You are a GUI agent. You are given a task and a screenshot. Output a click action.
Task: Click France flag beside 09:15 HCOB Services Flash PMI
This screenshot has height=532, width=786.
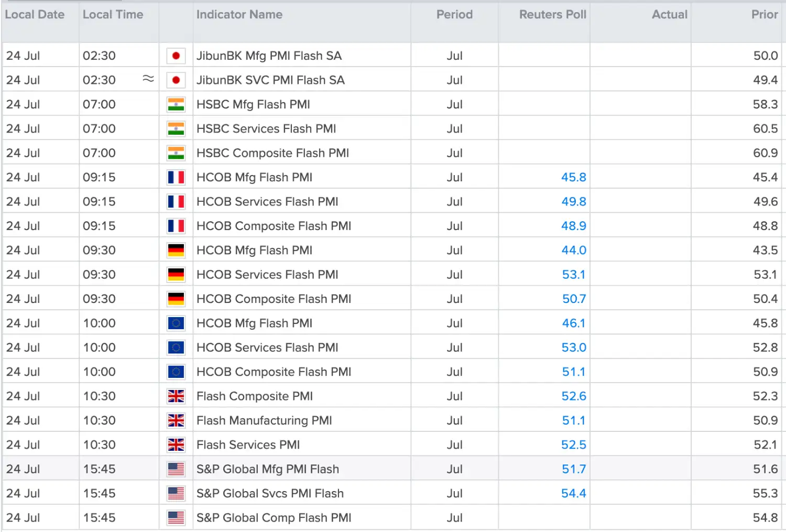point(176,202)
